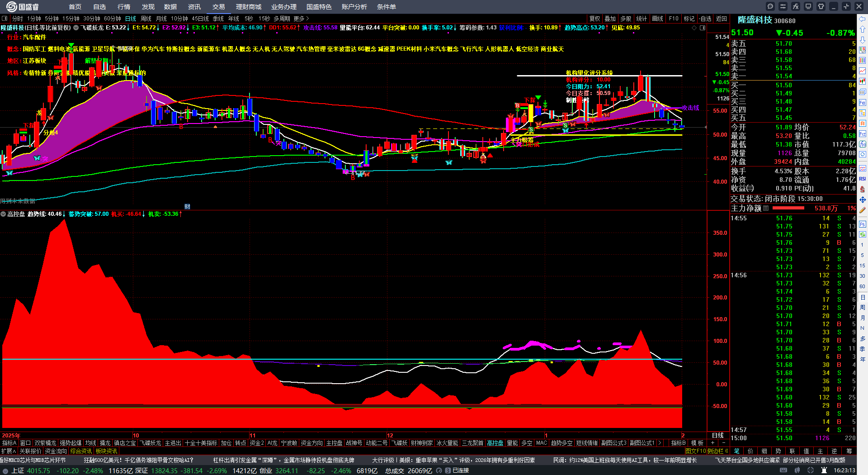The image size is (868, 475).
Task: Click the 画线 drawing button
Action: tap(658, 19)
